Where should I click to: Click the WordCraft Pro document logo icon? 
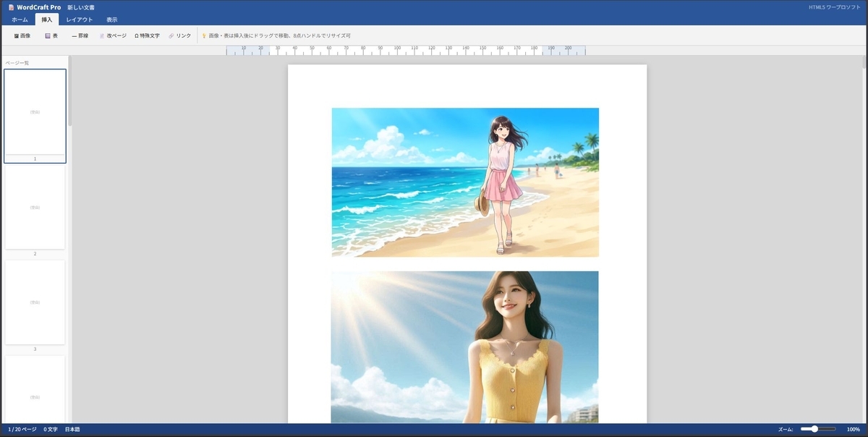pyautogui.click(x=11, y=7)
